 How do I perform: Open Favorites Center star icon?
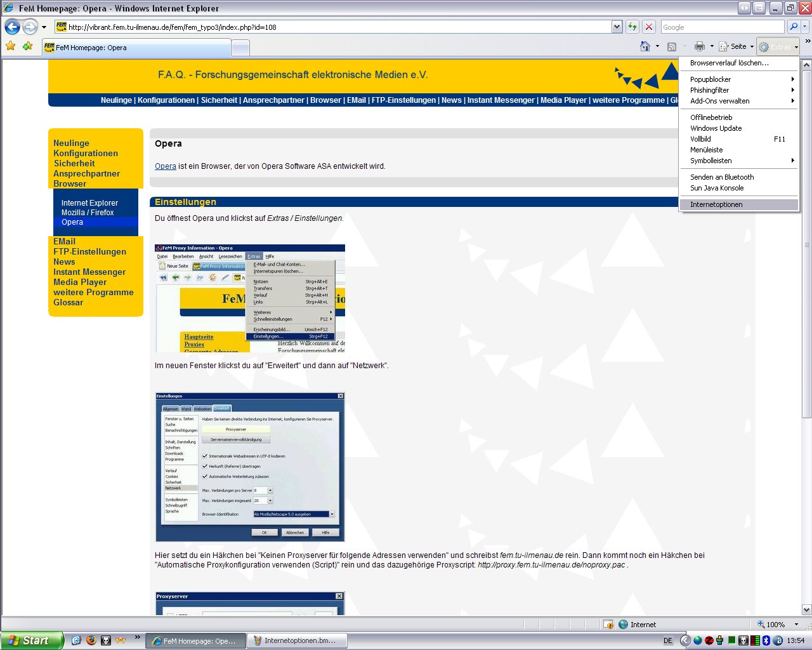pyautogui.click(x=10, y=46)
